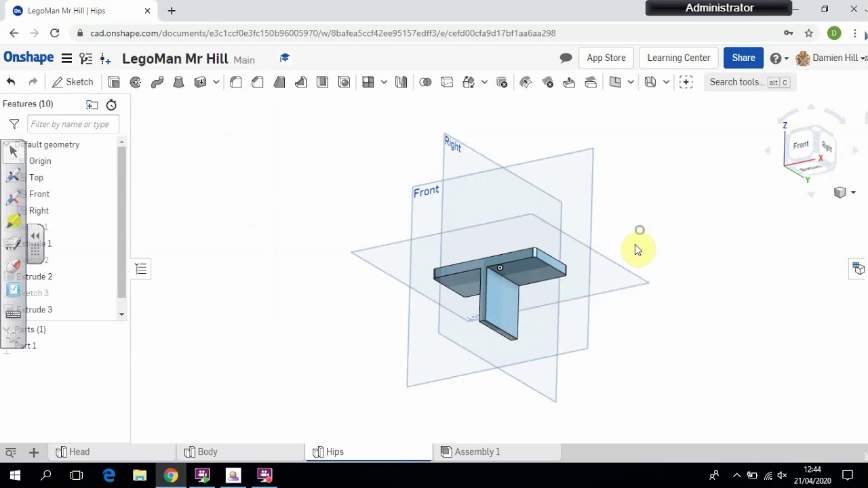Select the Revolve tool
The width and height of the screenshot is (868, 488).
[x=136, y=82]
